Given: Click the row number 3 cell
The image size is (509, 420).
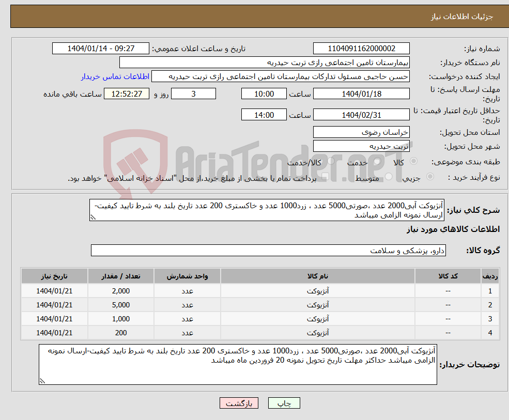Looking at the screenshot, I should (x=490, y=319).
